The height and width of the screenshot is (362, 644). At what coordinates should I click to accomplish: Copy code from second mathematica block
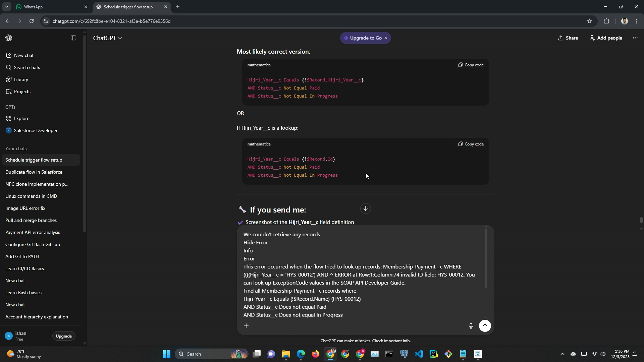click(471, 144)
